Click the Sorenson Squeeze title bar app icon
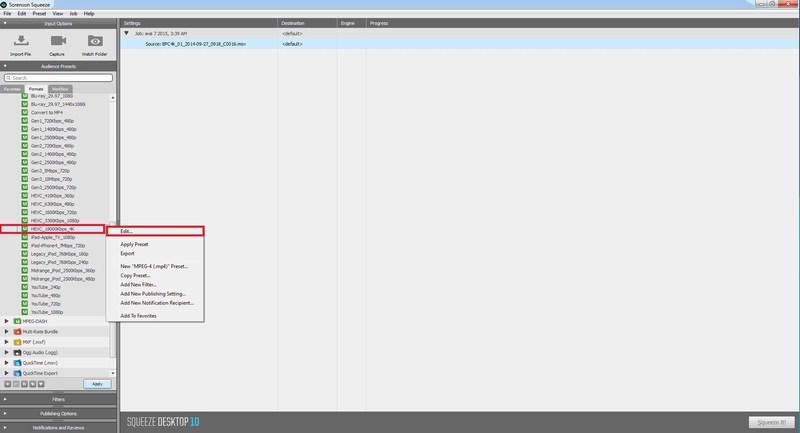Image resolution: width=800 pixels, height=433 pixels. pos(4,4)
